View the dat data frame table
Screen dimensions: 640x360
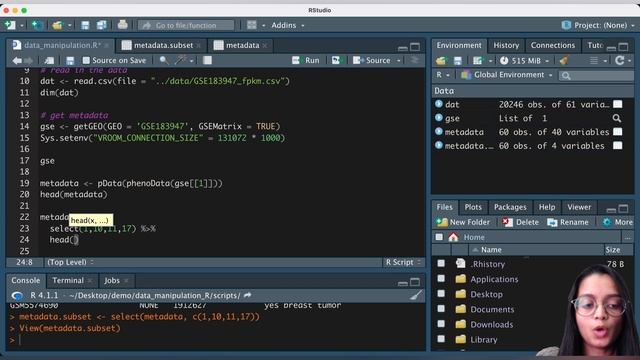[618, 104]
